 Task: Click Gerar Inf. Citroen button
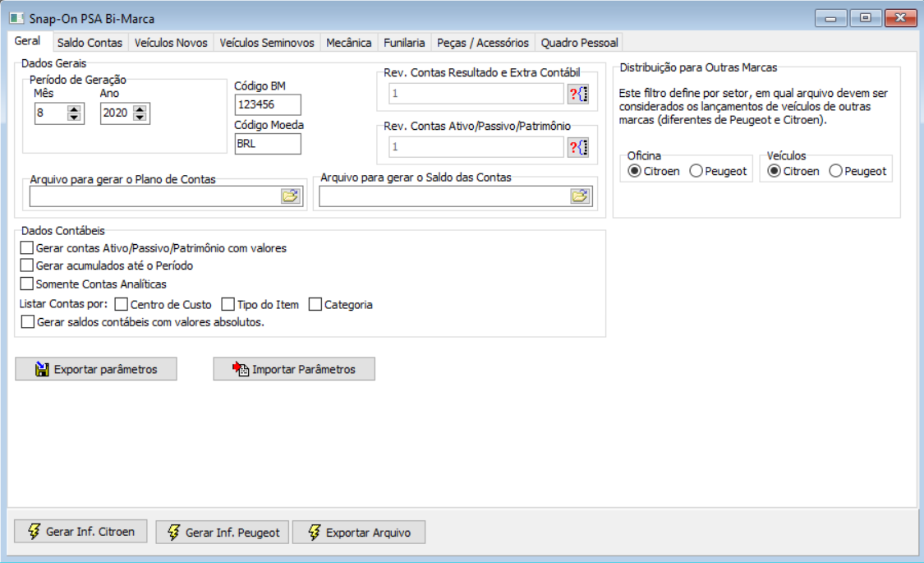pyautogui.click(x=80, y=531)
